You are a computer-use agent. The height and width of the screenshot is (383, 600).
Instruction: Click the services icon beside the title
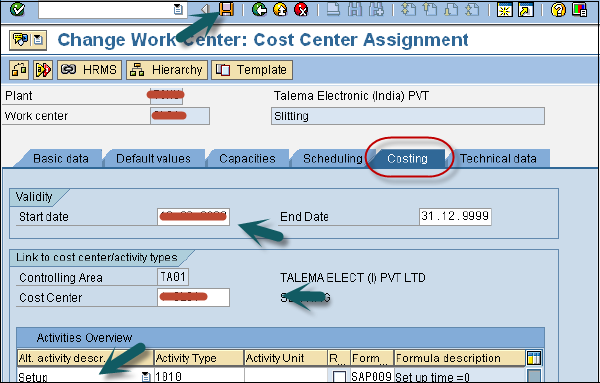click(21, 40)
